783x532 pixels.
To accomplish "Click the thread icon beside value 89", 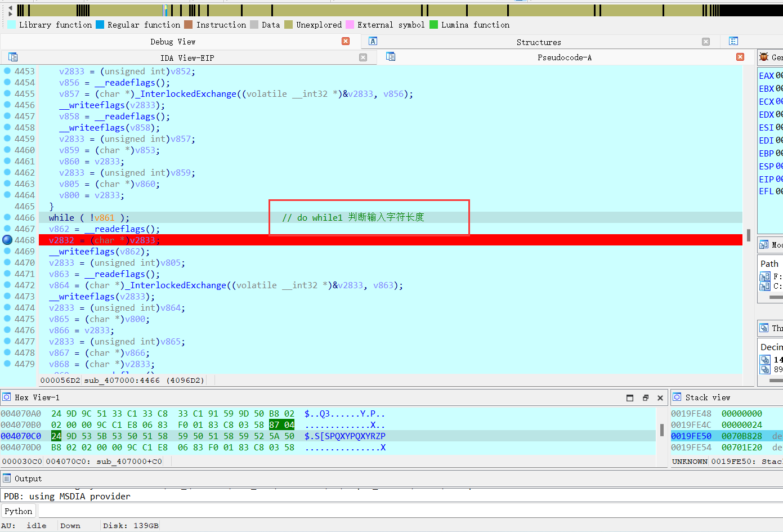I will (x=765, y=369).
